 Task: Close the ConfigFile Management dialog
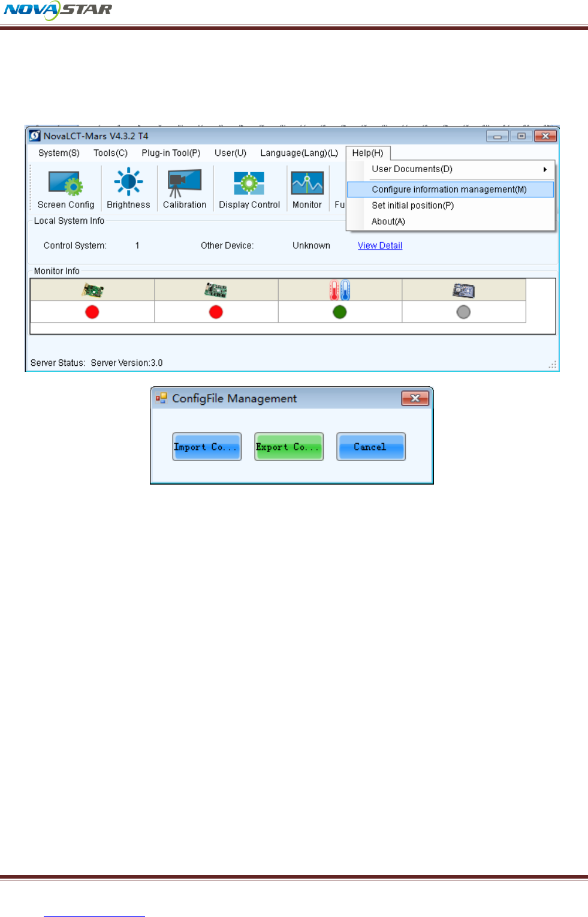coord(415,398)
